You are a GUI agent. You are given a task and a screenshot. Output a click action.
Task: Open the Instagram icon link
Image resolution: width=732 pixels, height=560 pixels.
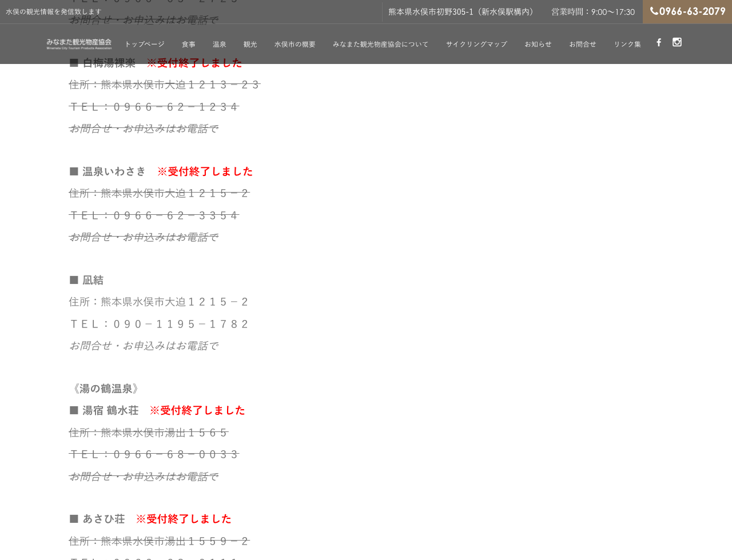[677, 42]
